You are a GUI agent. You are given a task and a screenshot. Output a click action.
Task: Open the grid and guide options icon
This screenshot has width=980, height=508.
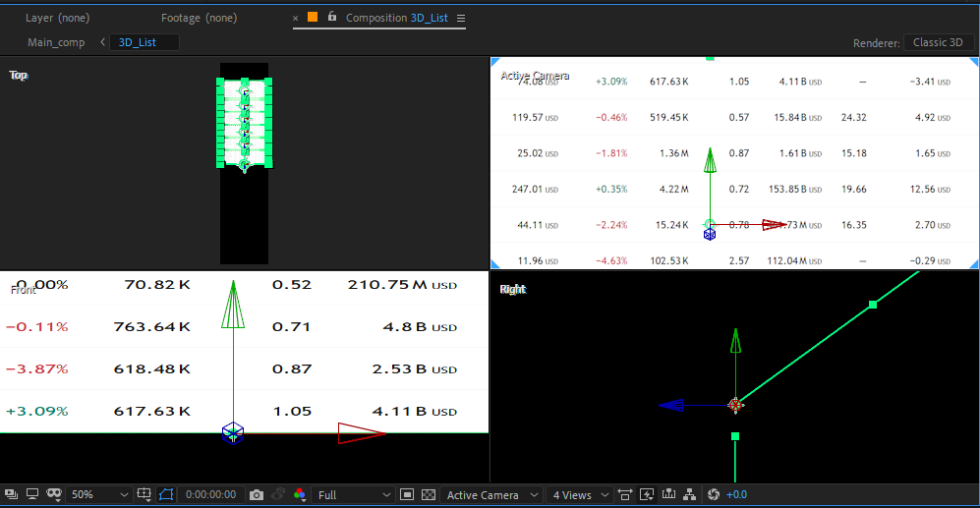click(x=144, y=495)
